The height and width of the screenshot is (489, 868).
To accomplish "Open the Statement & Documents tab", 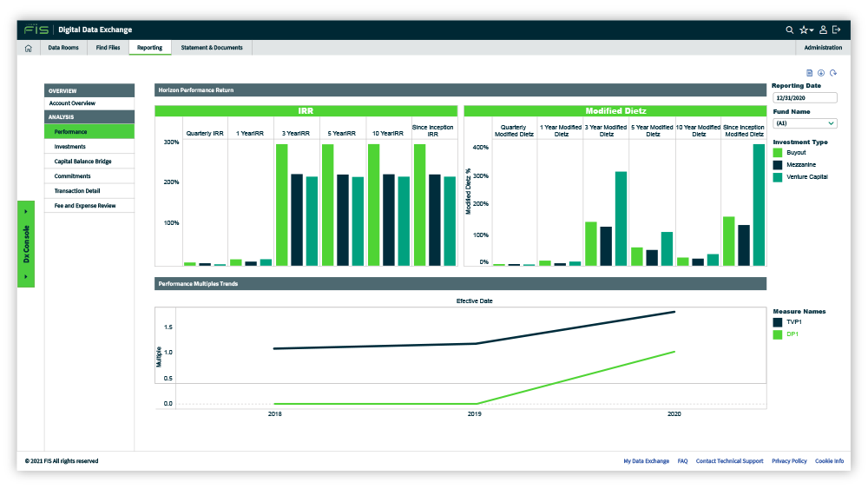I will click(212, 48).
